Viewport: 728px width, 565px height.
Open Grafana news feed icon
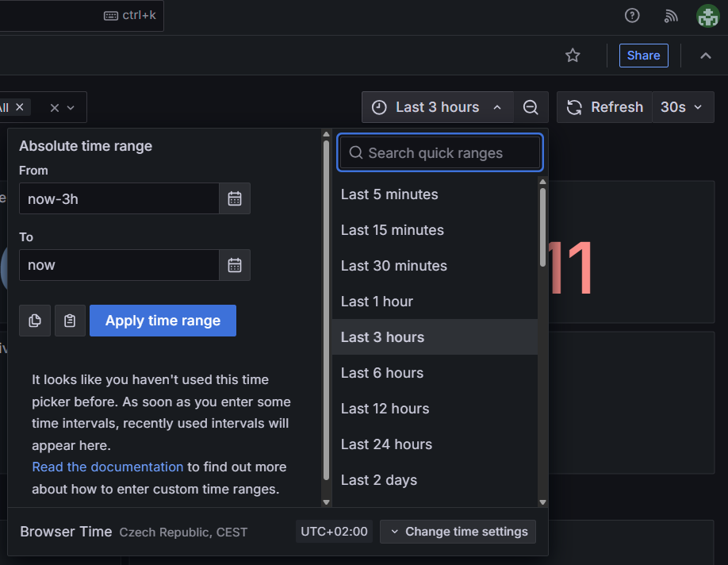click(671, 15)
